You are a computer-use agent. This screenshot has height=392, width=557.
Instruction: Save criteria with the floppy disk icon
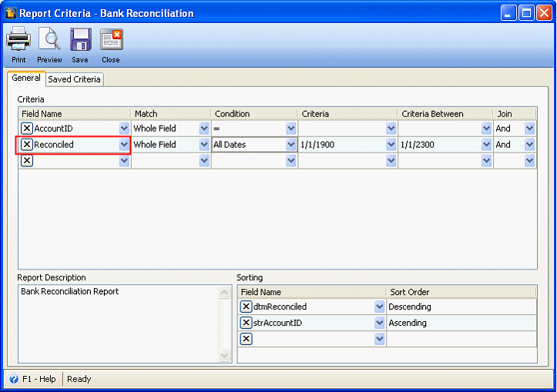tap(81, 39)
